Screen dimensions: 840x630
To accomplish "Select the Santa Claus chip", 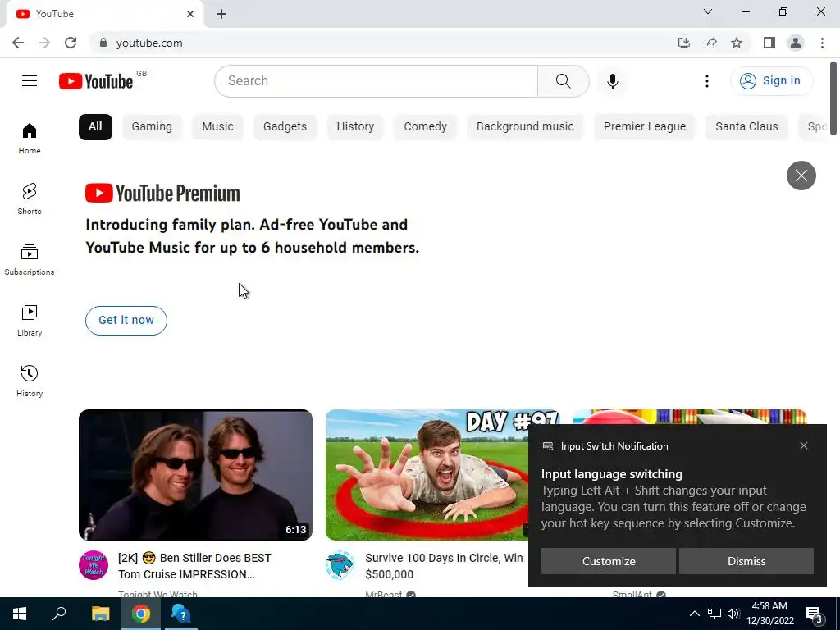I will click(x=746, y=127).
